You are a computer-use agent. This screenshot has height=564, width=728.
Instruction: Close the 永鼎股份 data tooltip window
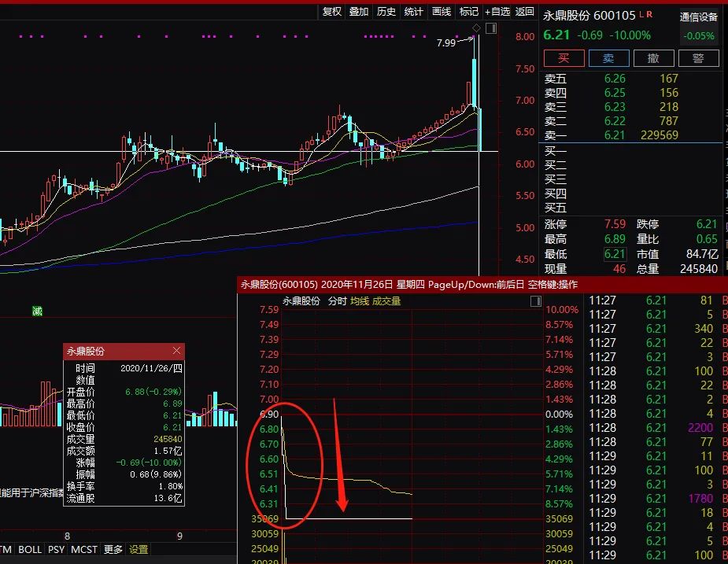tap(176, 351)
